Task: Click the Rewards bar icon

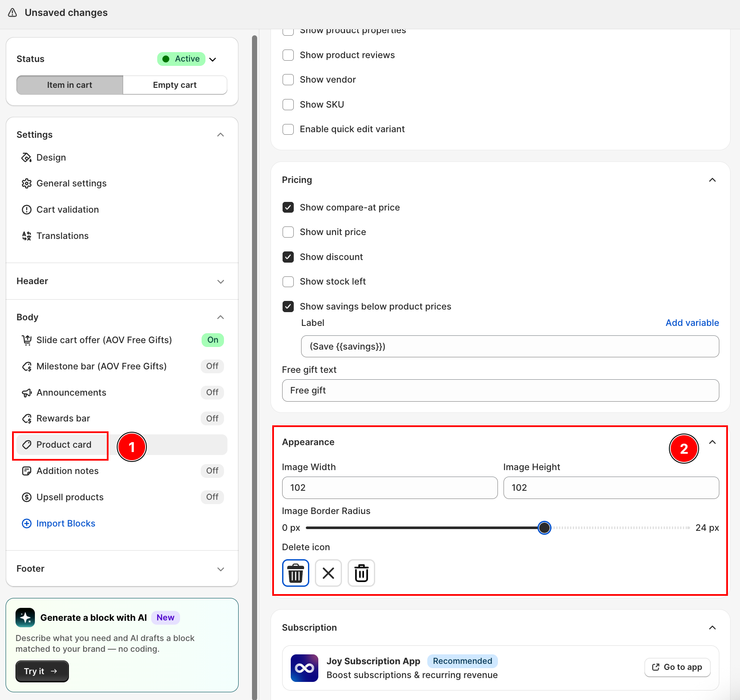Action: tap(27, 418)
